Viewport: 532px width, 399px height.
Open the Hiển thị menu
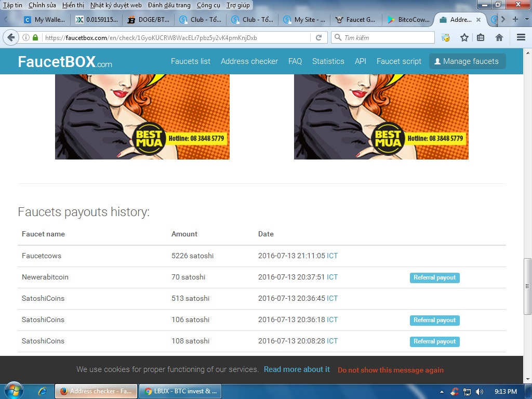(x=73, y=5)
